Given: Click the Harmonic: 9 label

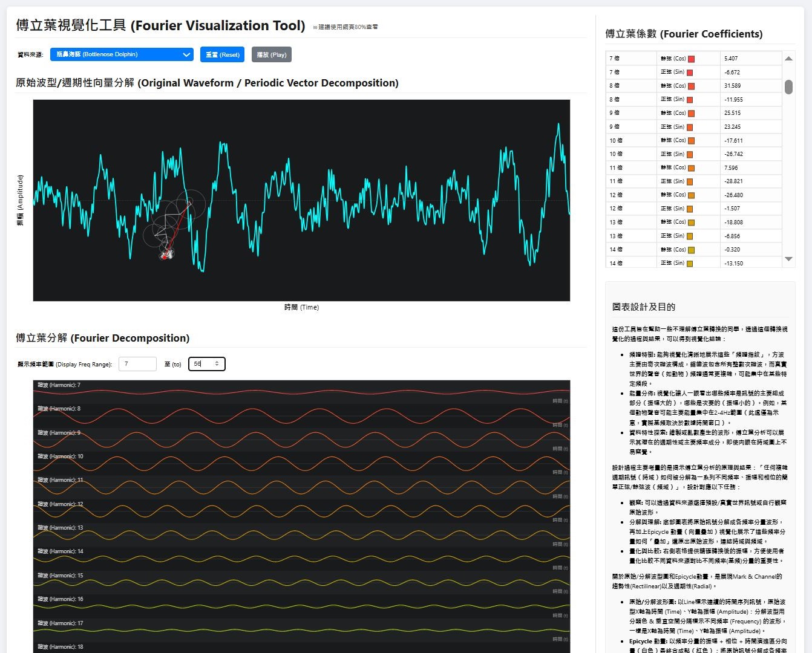Looking at the screenshot, I should click(59, 433).
